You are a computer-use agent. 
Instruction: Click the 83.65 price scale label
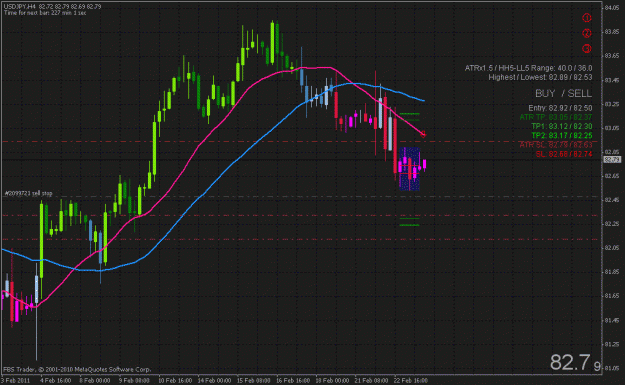tap(611, 56)
